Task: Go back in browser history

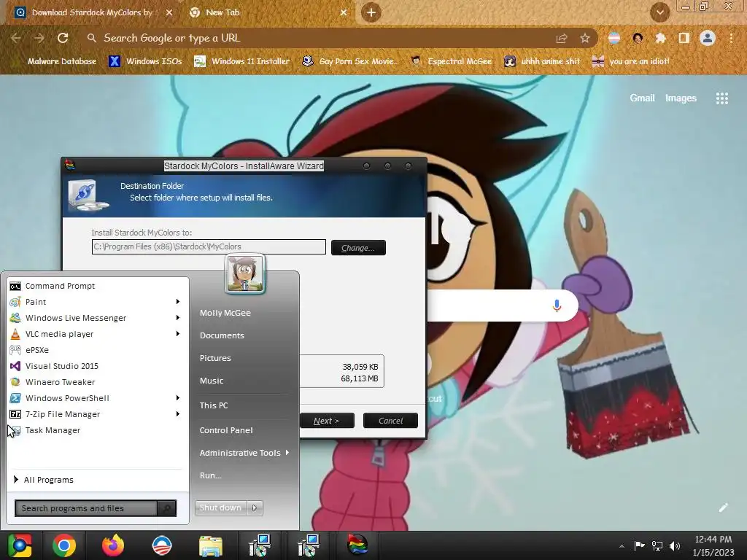Action: pos(16,38)
